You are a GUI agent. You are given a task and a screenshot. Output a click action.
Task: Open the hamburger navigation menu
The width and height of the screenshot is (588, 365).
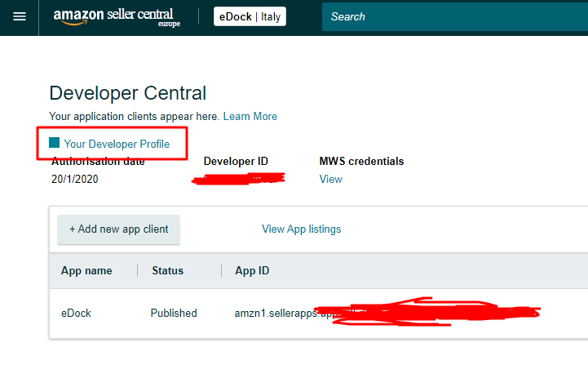(20, 16)
